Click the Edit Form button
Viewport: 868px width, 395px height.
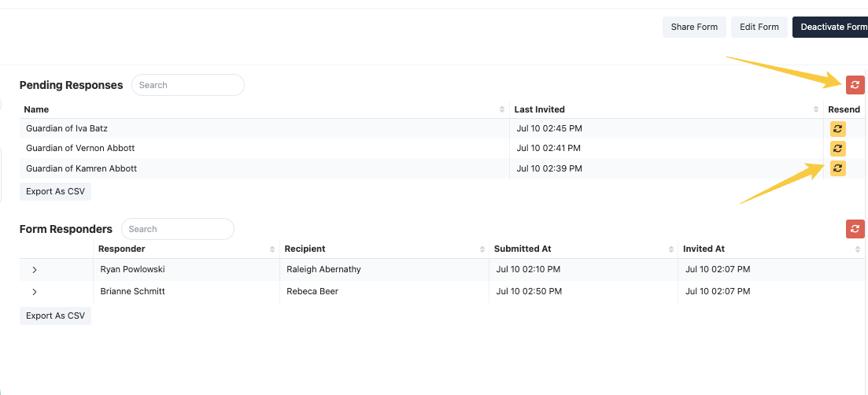(x=759, y=27)
